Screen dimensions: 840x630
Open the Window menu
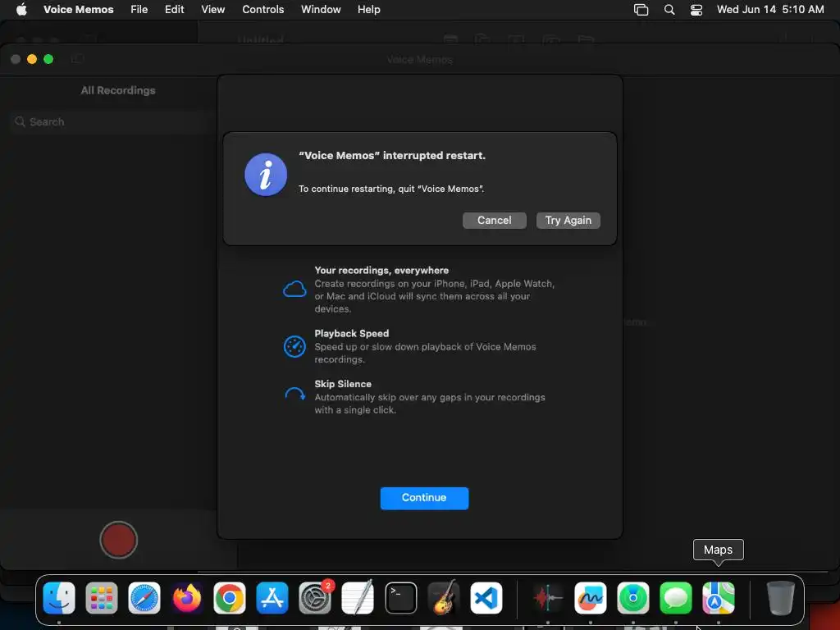(x=321, y=9)
